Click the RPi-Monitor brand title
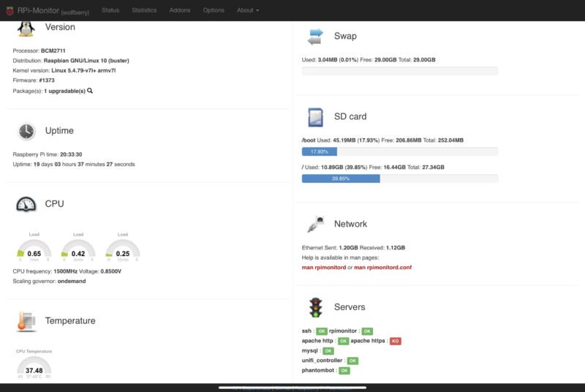 38,10
